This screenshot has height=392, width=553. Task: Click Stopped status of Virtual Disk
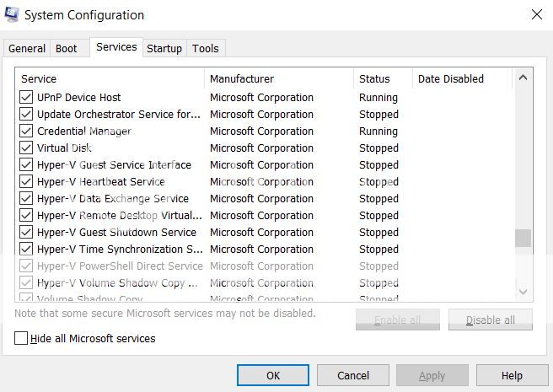click(x=379, y=148)
